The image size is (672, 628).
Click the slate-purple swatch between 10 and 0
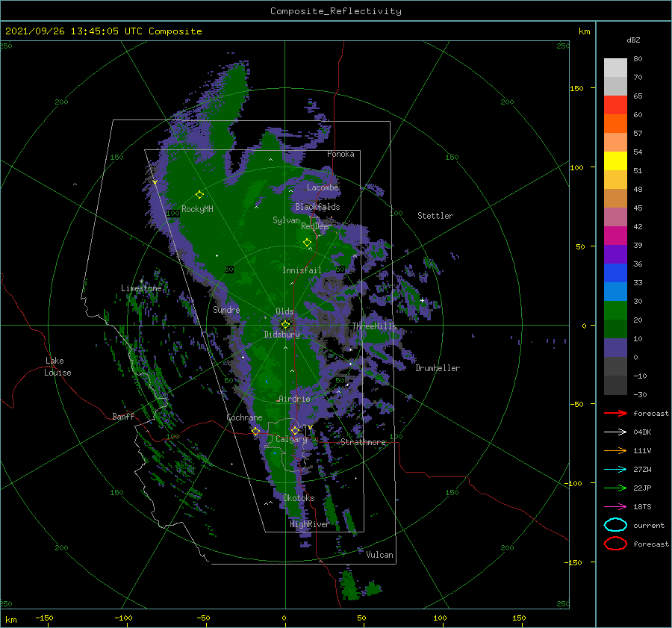click(615, 348)
